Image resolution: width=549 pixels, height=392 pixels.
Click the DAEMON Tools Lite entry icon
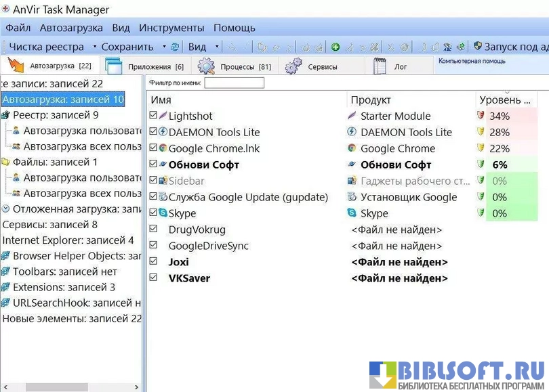pyautogui.click(x=163, y=132)
